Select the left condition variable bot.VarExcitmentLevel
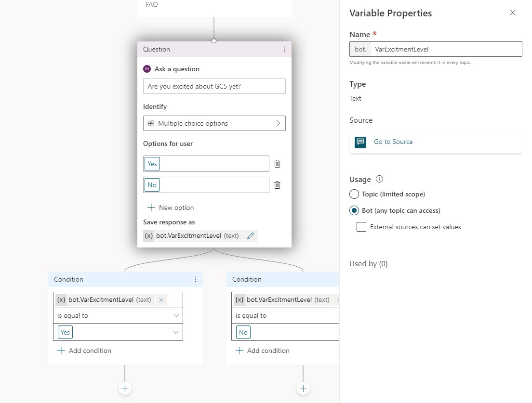The width and height of the screenshot is (532, 403). 105,299
